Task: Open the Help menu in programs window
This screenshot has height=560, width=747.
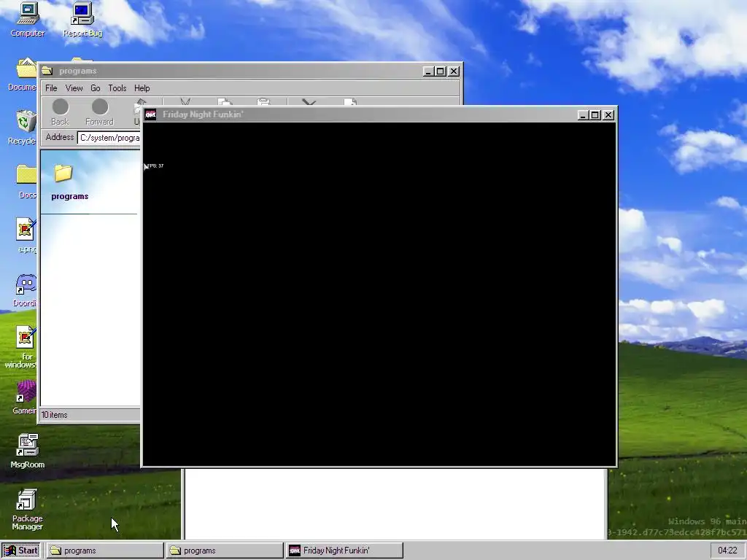Action: [142, 88]
